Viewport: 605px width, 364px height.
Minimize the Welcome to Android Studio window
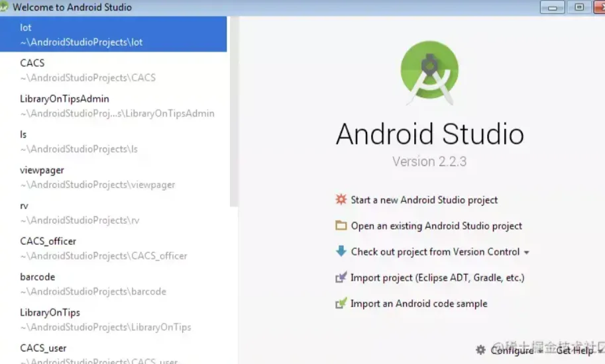552,7
